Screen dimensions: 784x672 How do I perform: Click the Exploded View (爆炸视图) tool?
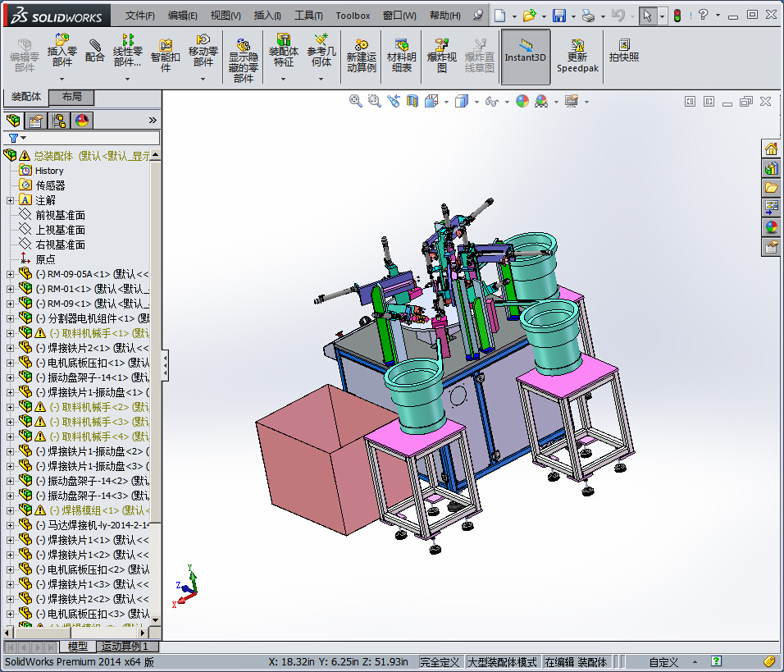(x=441, y=56)
